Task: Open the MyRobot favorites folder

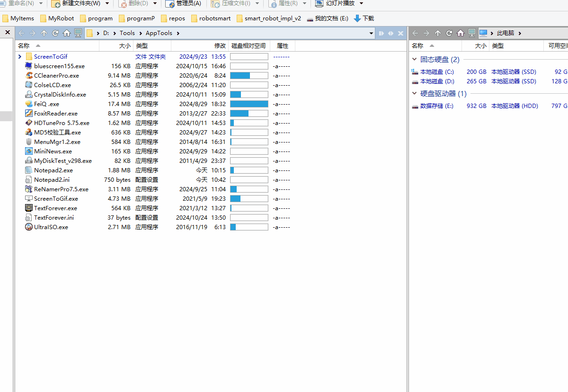Action: 57,18
